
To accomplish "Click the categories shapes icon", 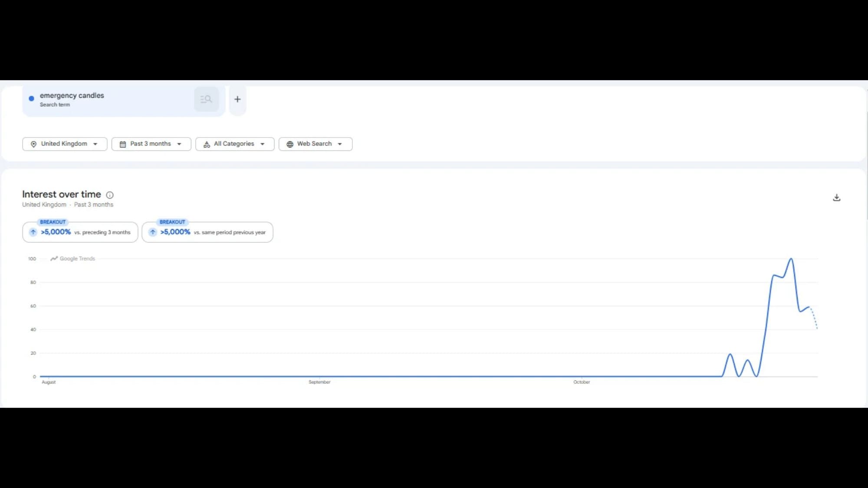I will pyautogui.click(x=207, y=144).
